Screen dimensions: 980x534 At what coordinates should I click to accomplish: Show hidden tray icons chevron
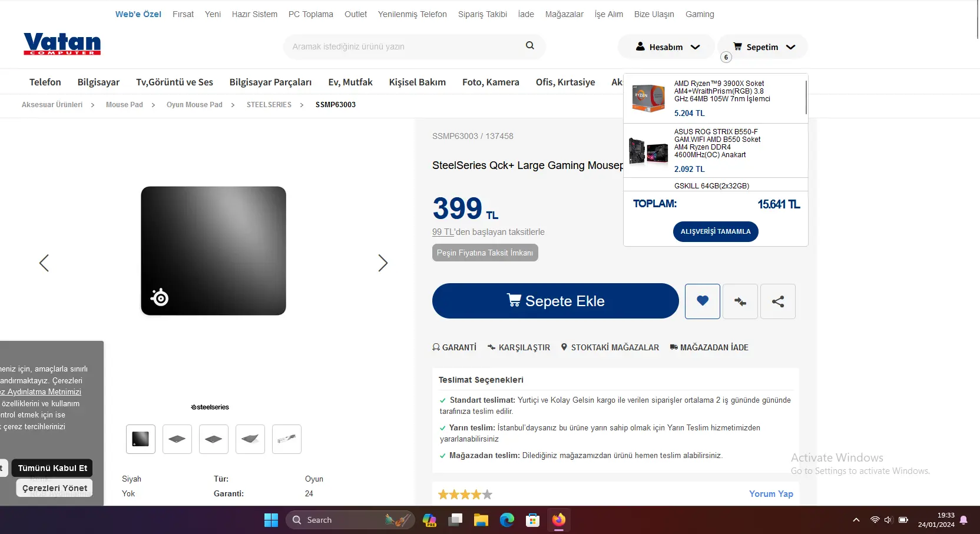tap(856, 520)
